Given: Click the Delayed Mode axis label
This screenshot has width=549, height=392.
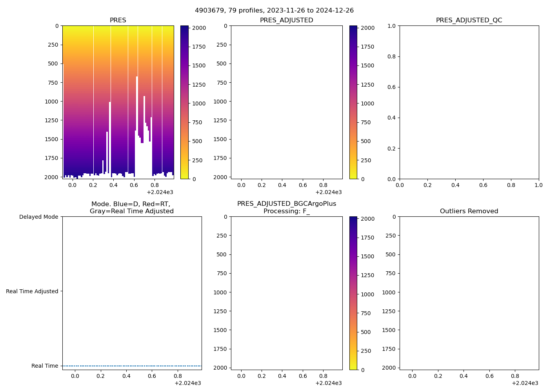Looking at the screenshot, I should click(38, 217).
